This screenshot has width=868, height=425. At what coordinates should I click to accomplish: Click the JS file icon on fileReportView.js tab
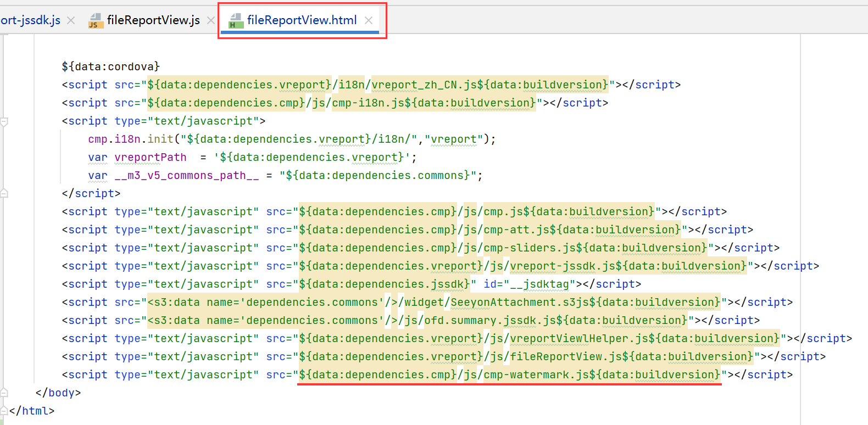(x=96, y=21)
